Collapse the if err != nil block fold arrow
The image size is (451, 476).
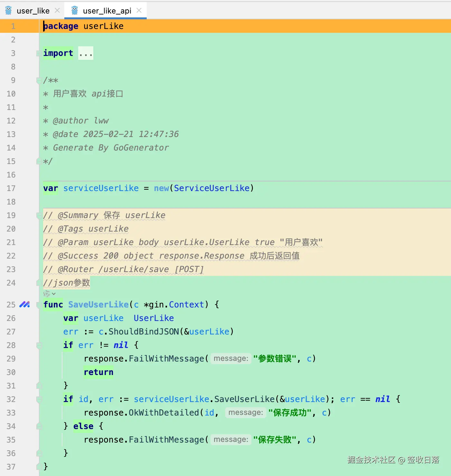[x=39, y=345]
